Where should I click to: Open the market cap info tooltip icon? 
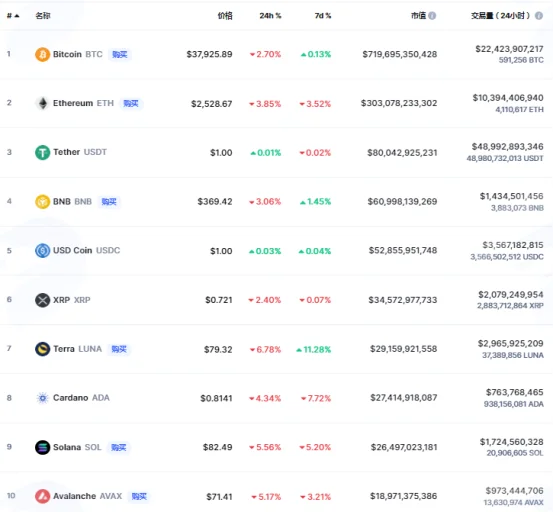pos(432,16)
